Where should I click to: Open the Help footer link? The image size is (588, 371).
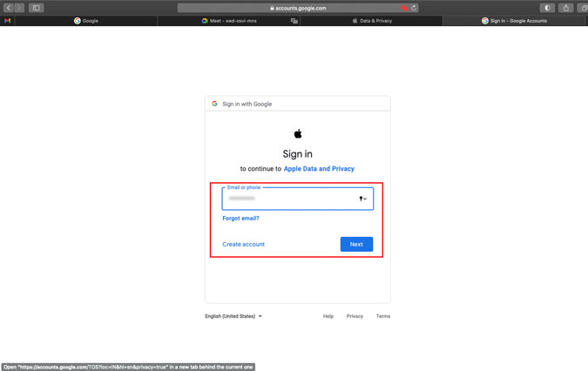[x=328, y=316]
